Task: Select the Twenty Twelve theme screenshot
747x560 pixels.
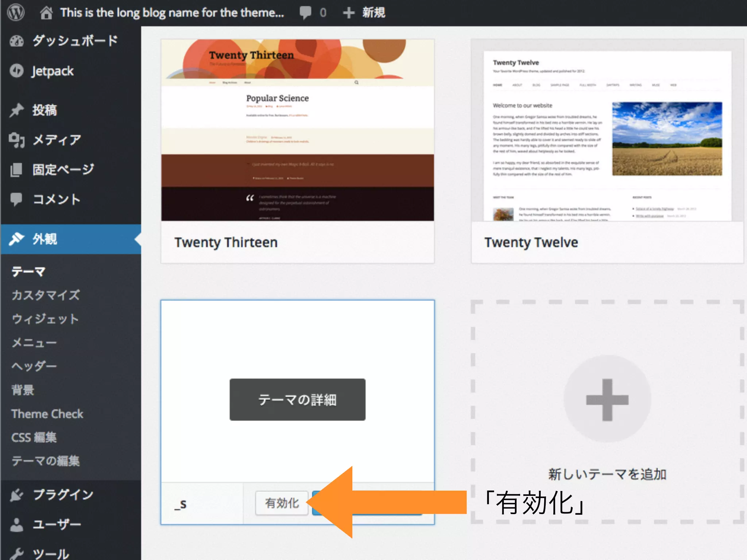Action: 607,130
